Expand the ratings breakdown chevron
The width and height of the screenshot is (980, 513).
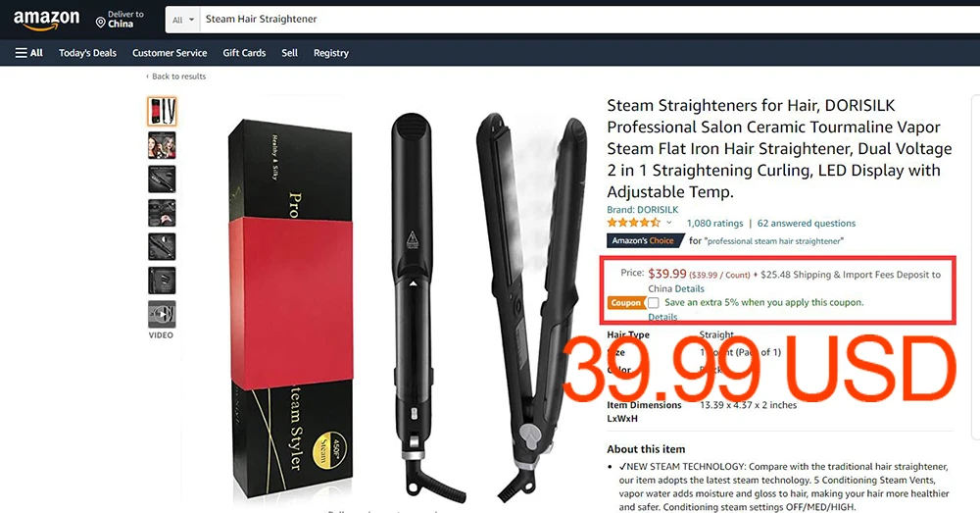(668, 223)
